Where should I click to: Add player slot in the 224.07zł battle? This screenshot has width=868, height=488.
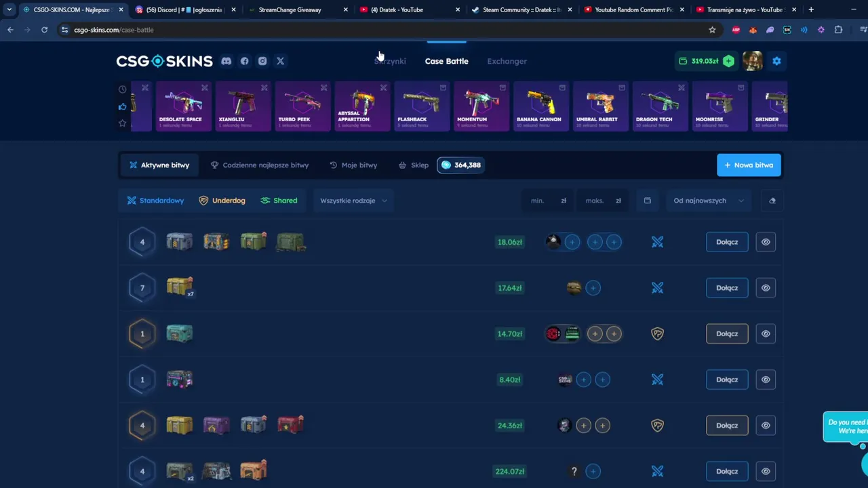[x=593, y=471]
